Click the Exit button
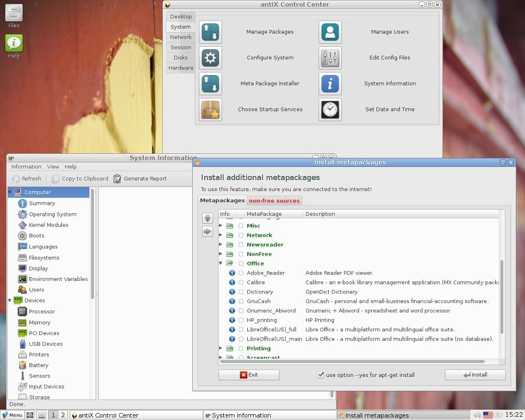Image resolution: width=525 pixels, height=420 pixels. point(248,374)
